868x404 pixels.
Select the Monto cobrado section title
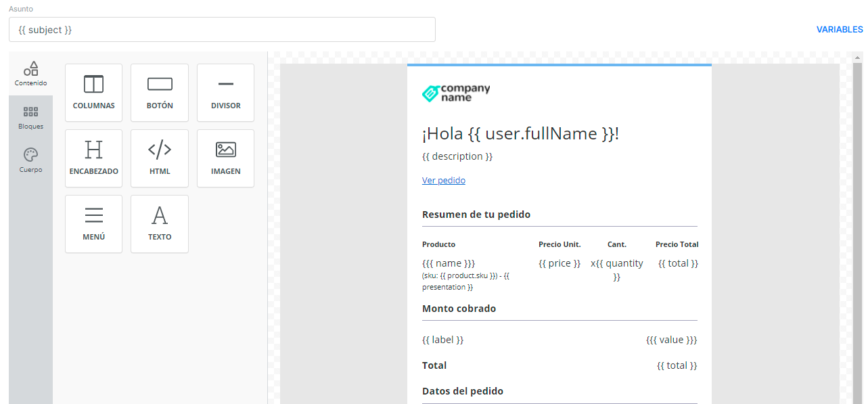459,309
